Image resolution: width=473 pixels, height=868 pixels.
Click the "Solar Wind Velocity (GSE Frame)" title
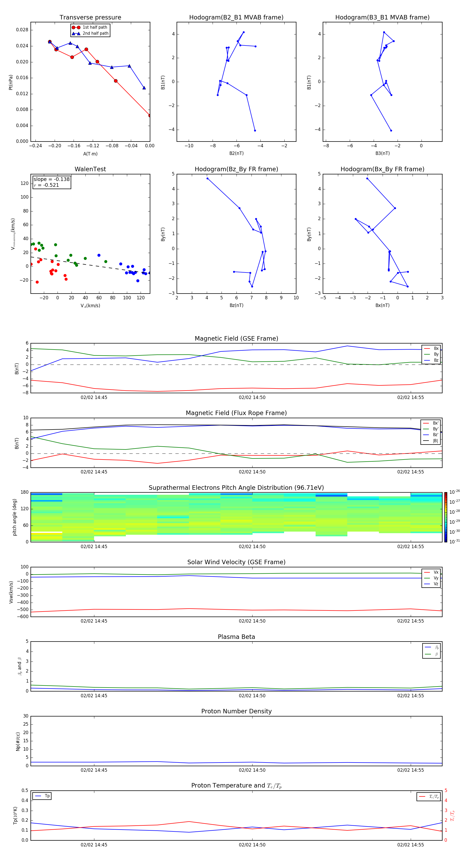(x=236, y=562)
